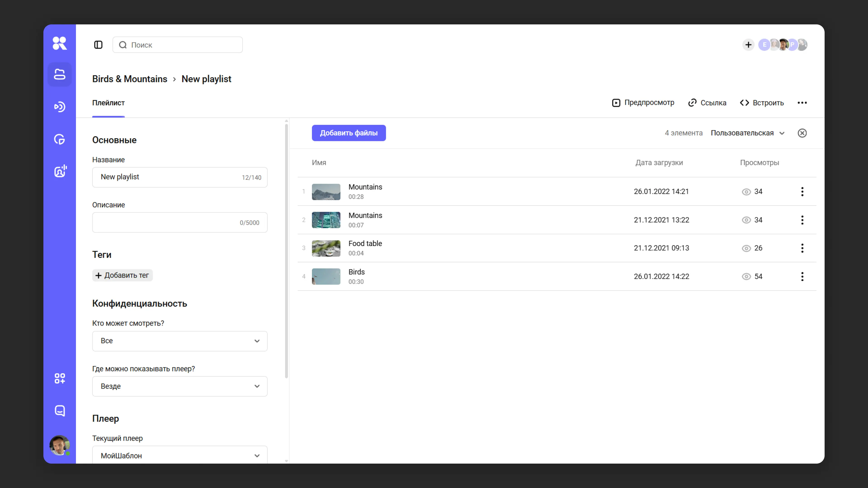
Task: Open the media library folder icon
Action: 60,74
